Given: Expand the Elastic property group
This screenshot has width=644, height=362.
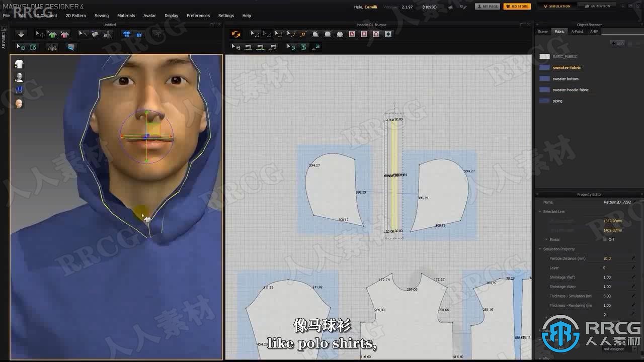Looking at the screenshot, I should (546, 239).
